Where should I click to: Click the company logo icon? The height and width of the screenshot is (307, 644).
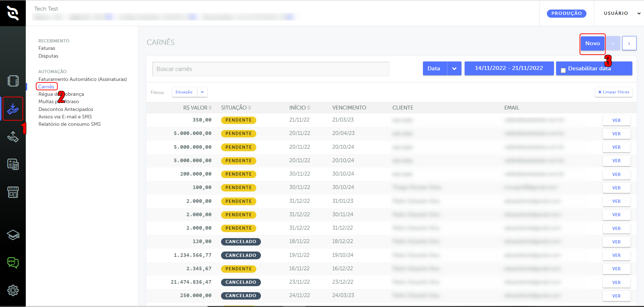pos(13,13)
